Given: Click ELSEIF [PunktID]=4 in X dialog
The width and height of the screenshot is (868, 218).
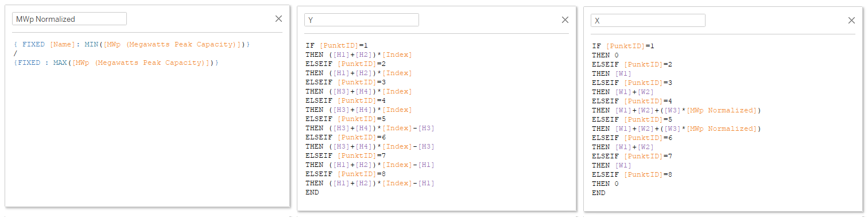Looking at the screenshot, I should pyautogui.click(x=632, y=101).
